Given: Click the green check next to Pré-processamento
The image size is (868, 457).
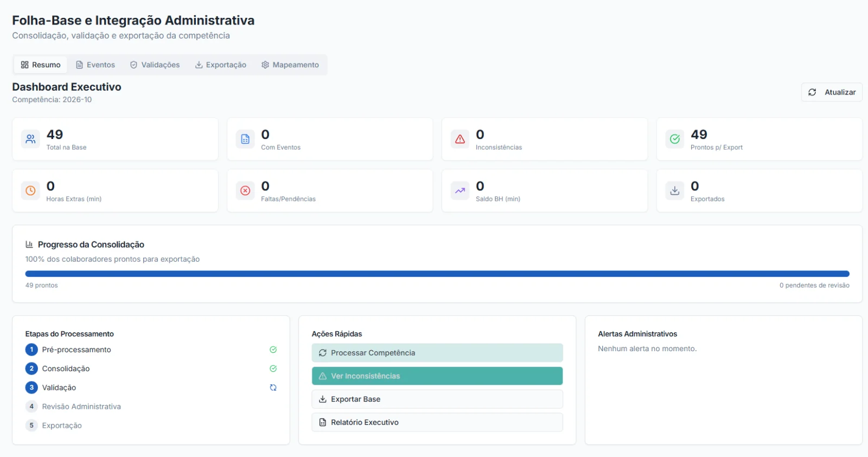Looking at the screenshot, I should click(x=273, y=350).
